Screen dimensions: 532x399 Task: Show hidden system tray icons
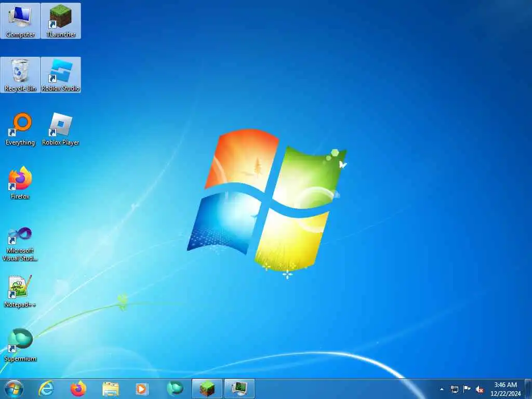click(x=442, y=389)
